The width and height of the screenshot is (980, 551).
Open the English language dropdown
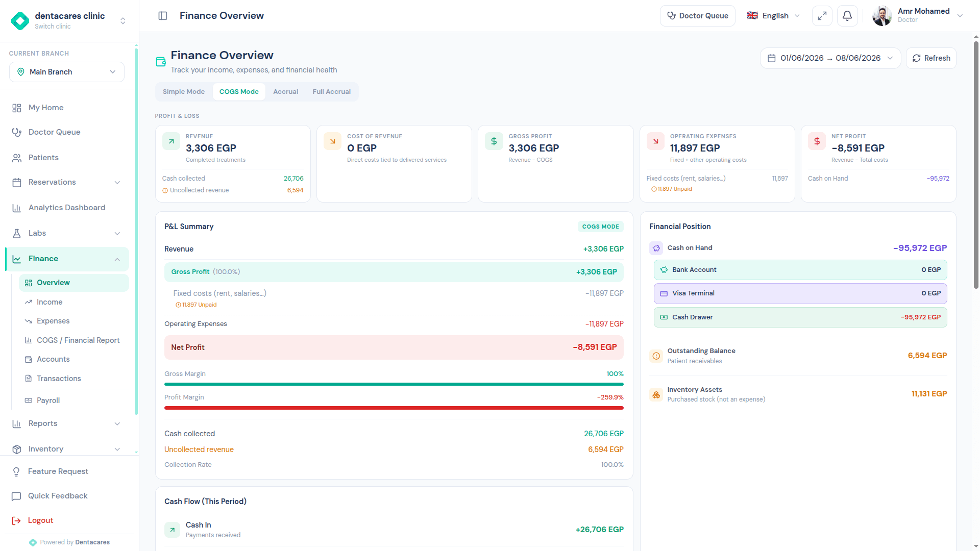tap(774, 16)
